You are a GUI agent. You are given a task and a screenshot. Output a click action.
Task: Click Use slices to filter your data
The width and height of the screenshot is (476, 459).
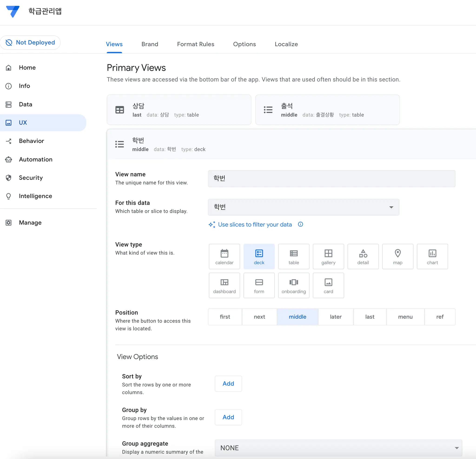pyautogui.click(x=255, y=225)
